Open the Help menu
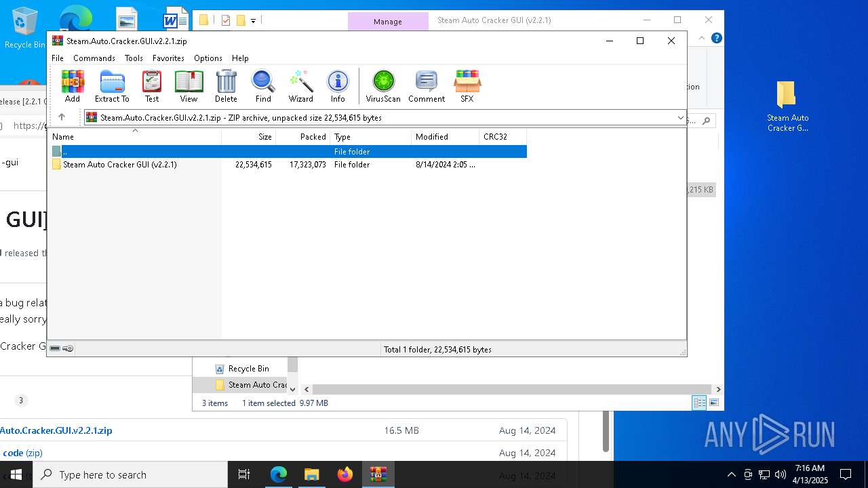Screen dimensions: 868x488 240,58
